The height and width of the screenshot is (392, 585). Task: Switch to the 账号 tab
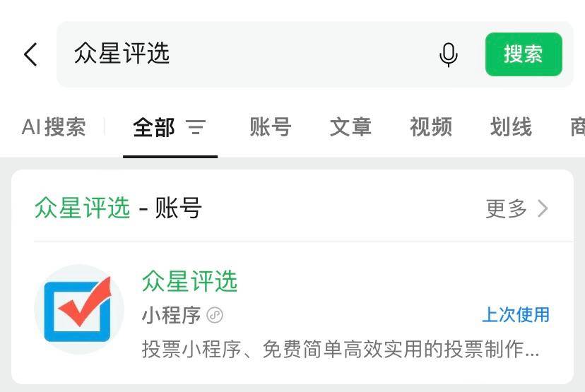tap(271, 127)
